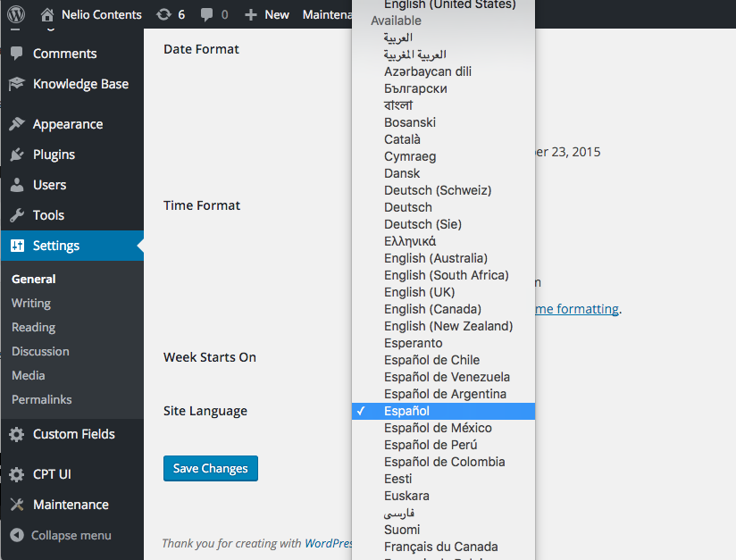736x560 pixels.
Task: Open the New content menu
Action: click(x=267, y=14)
